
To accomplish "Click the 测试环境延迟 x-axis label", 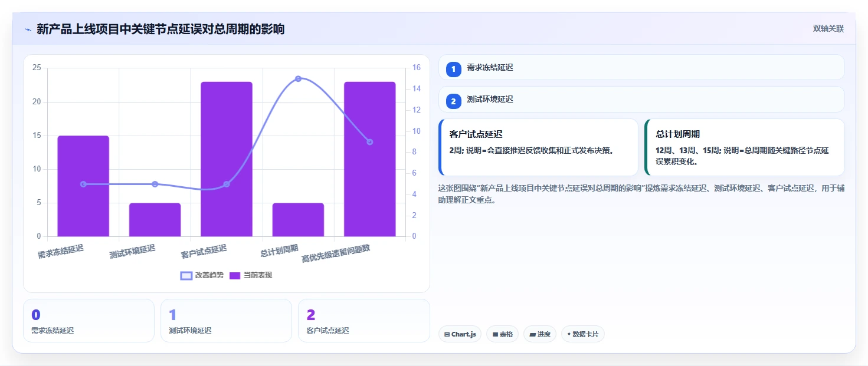I will tap(132, 252).
